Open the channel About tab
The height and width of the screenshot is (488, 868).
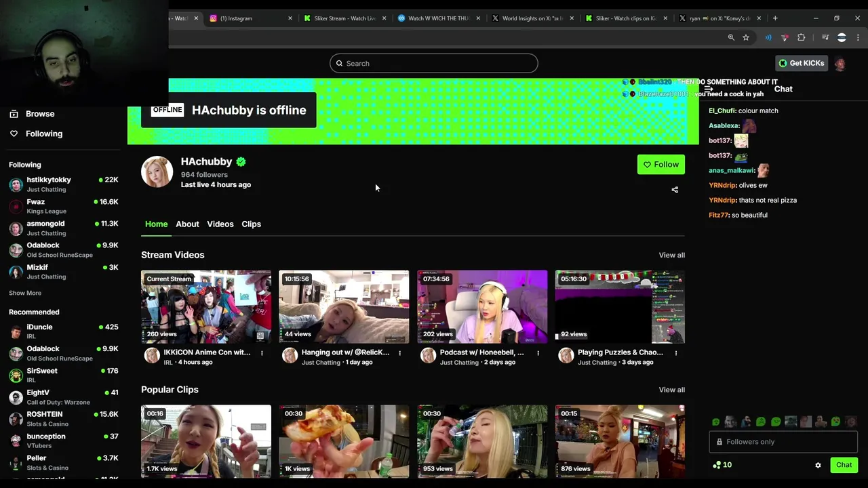pyautogui.click(x=187, y=224)
